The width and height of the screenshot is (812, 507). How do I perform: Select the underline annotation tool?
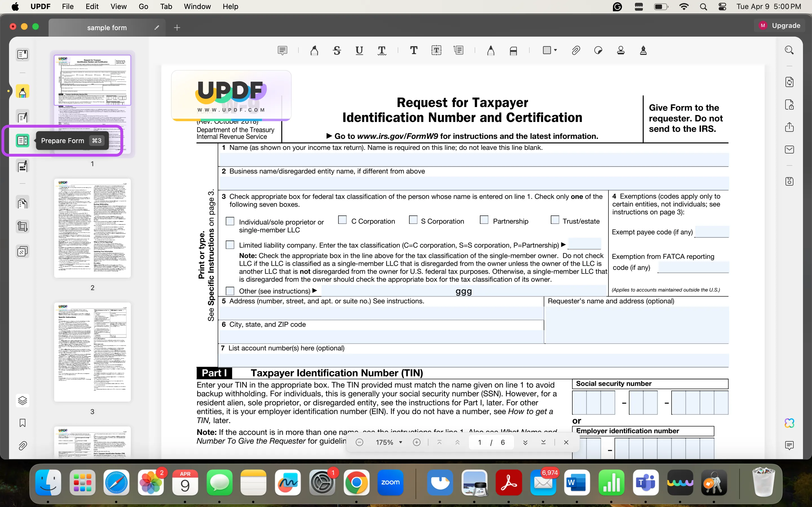[359, 50]
